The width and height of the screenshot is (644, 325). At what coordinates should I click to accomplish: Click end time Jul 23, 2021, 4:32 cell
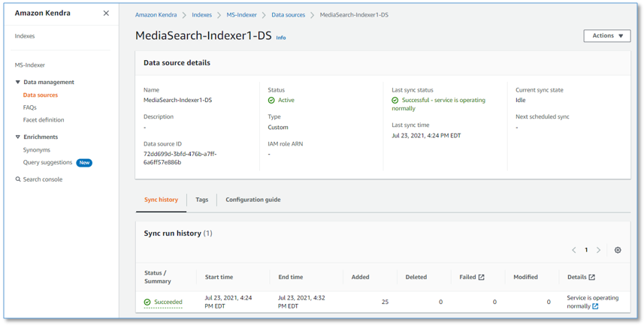click(x=301, y=302)
